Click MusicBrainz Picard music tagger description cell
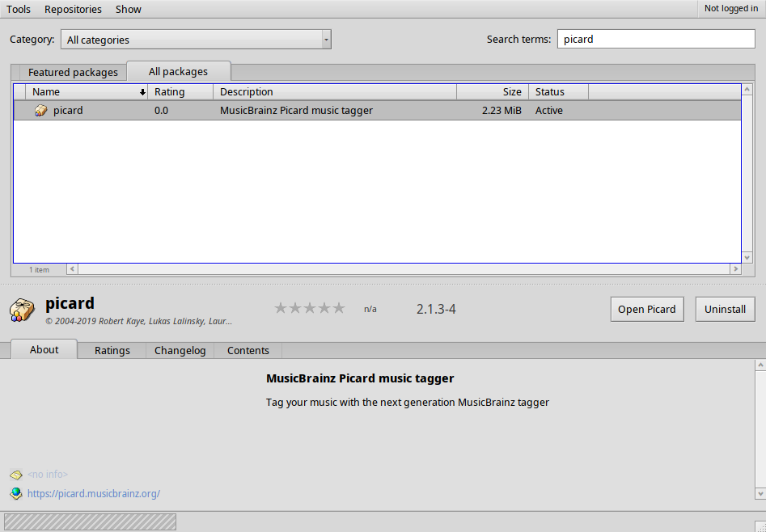Screen dimensions: 766x532 tap(296, 111)
